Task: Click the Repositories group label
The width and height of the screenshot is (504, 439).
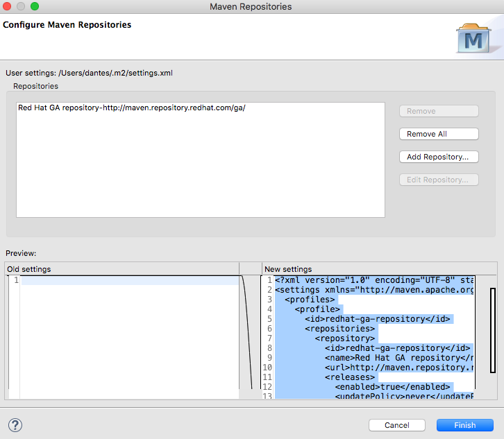Action: click(x=35, y=86)
